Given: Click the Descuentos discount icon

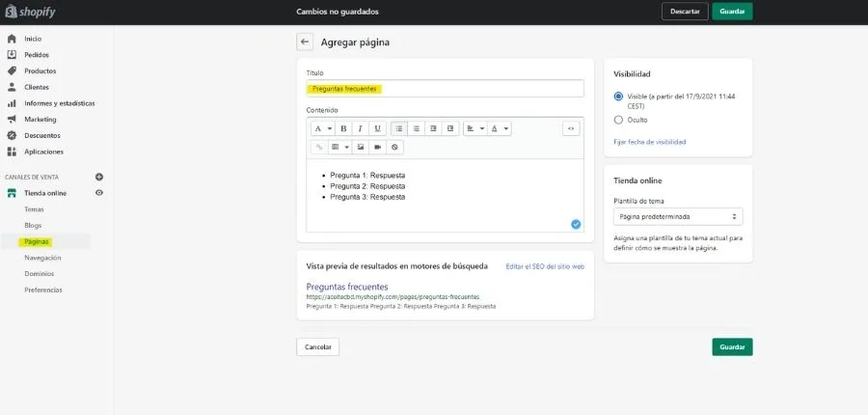Looking at the screenshot, I should 12,135.
